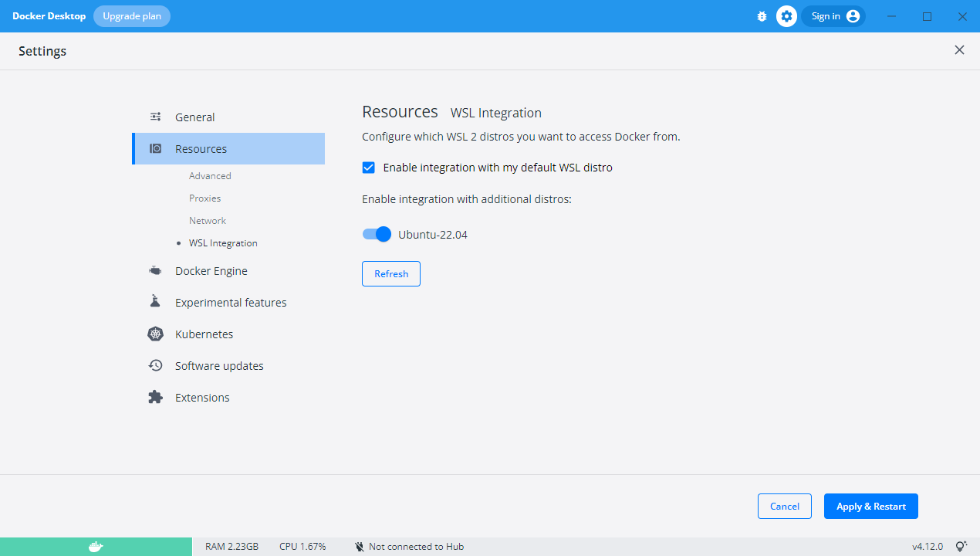980x556 pixels.
Task: Expand the Resources section
Action: (201, 148)
